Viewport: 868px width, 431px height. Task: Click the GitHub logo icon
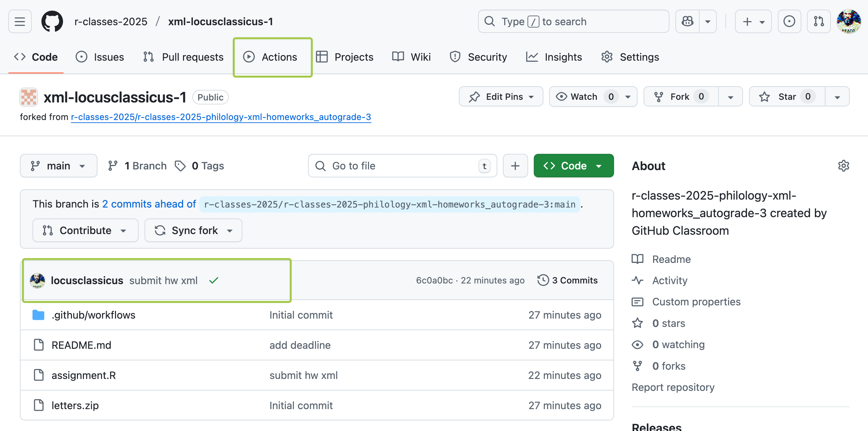click(52, 22)
